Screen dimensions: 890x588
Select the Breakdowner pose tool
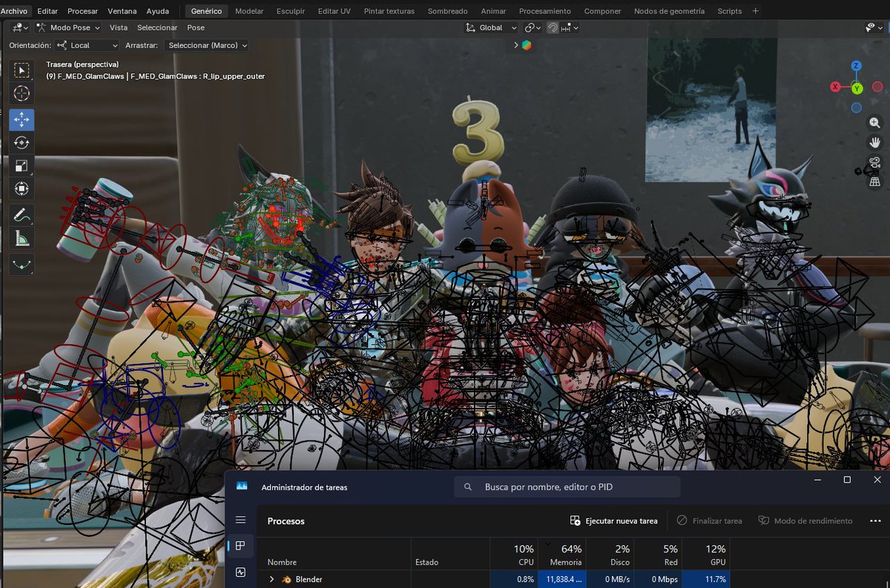pos(22,264)
